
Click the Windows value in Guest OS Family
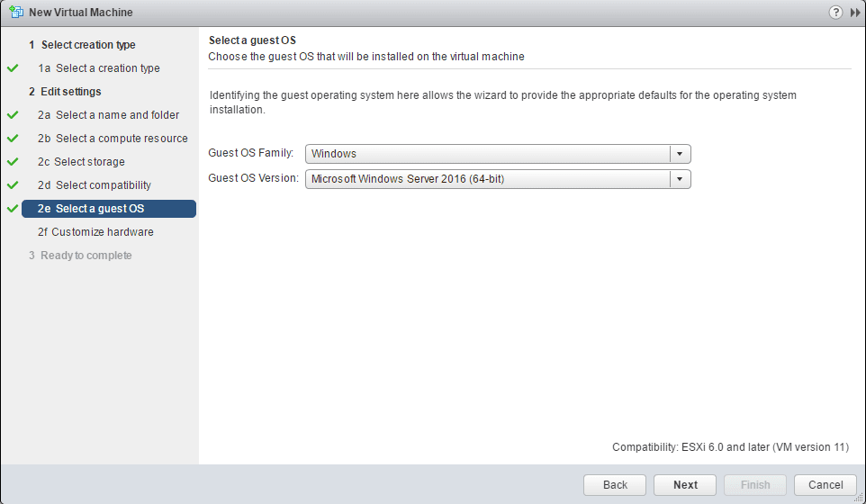tap(334, 154)
